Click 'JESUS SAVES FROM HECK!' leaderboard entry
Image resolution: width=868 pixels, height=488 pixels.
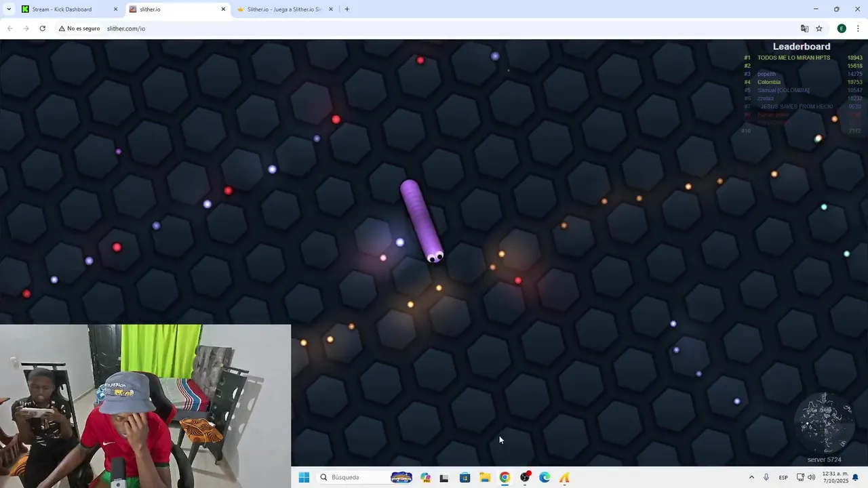(797, 106)
